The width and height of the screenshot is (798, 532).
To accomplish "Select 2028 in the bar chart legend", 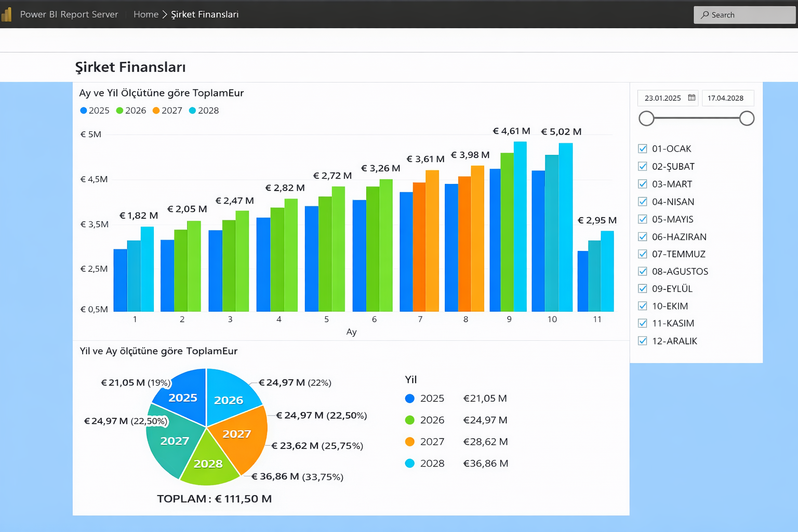I will [x=204, y=111].
